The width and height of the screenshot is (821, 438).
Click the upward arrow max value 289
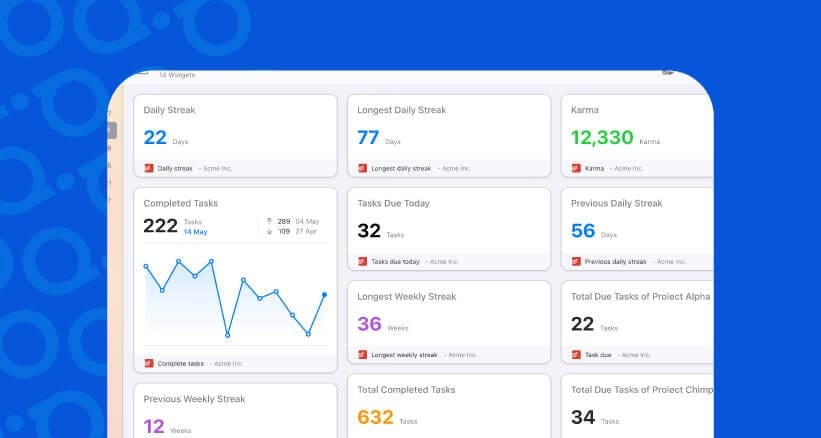284,220
